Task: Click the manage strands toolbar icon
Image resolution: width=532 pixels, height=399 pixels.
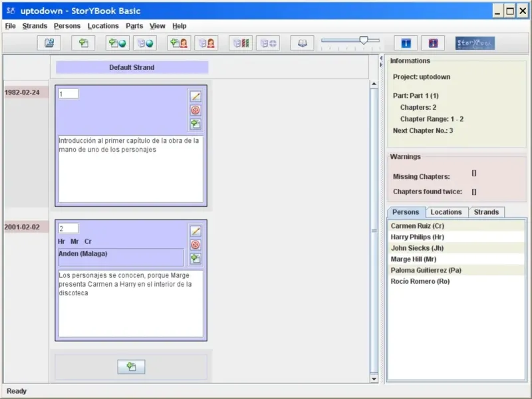Action: [x=241, y=43]
